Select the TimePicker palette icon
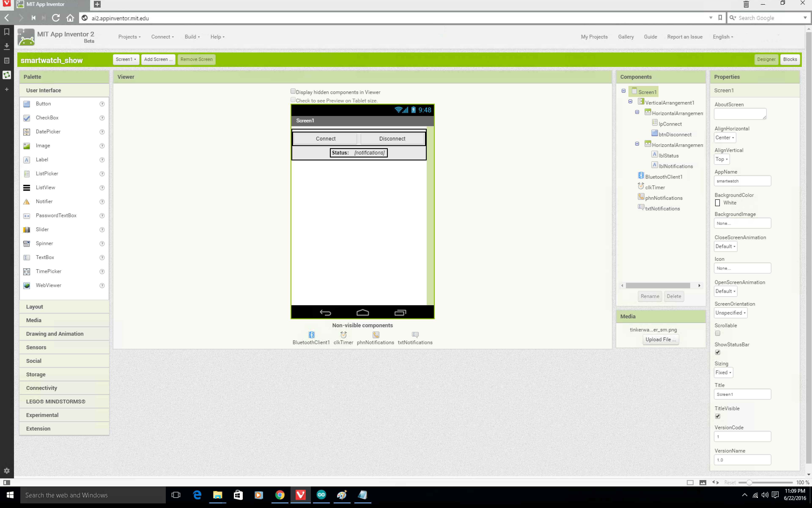The height and width of the screenshot is (508, 812). tap(27, 272)
